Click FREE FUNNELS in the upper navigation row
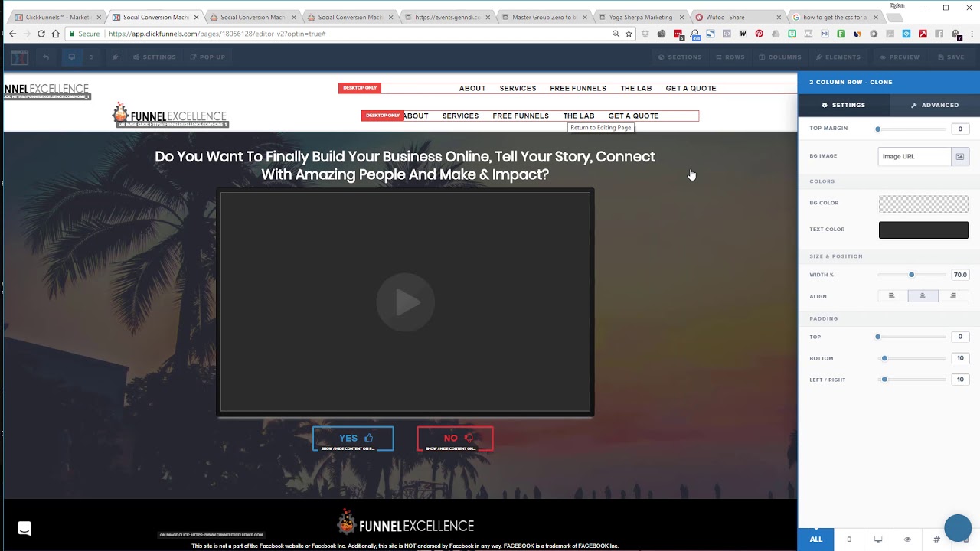This screenshot has height=551, width=980. pos(578,88)
